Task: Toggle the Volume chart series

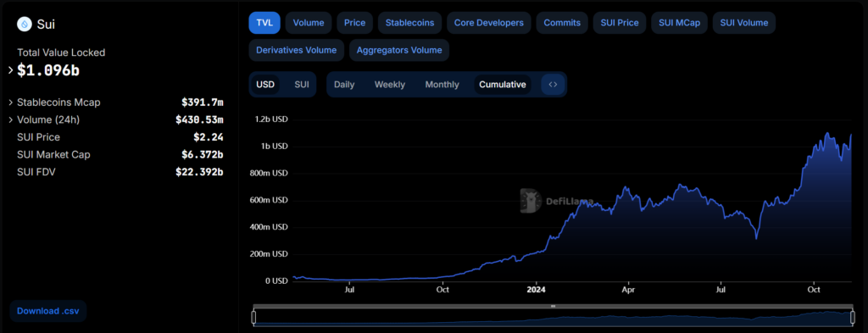Action: click(309, 23)
